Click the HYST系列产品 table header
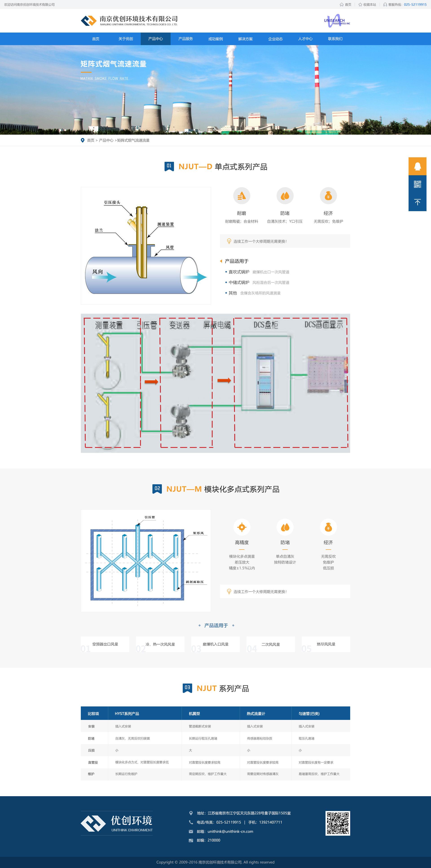This screenshot has height=868, width=431. (145, 713)
